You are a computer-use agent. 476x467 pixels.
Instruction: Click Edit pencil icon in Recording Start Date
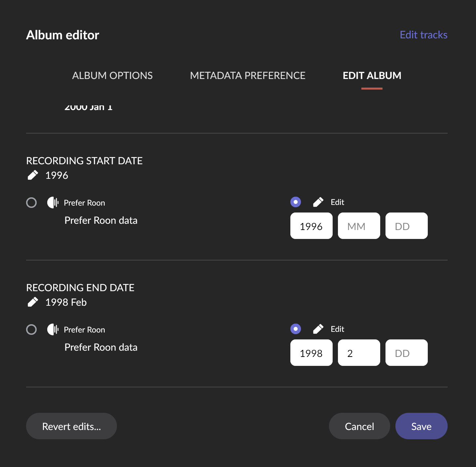click(318, 202)
